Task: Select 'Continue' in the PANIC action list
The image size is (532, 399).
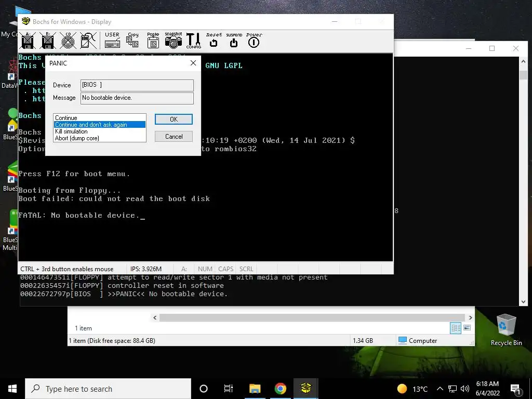Action: [x=100, y=118]
